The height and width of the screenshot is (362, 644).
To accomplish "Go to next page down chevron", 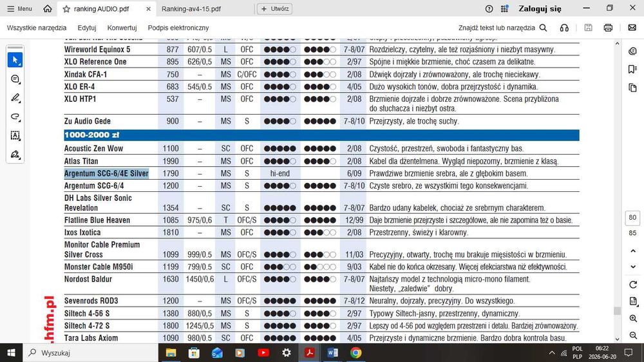I will [x=633, y=267].
